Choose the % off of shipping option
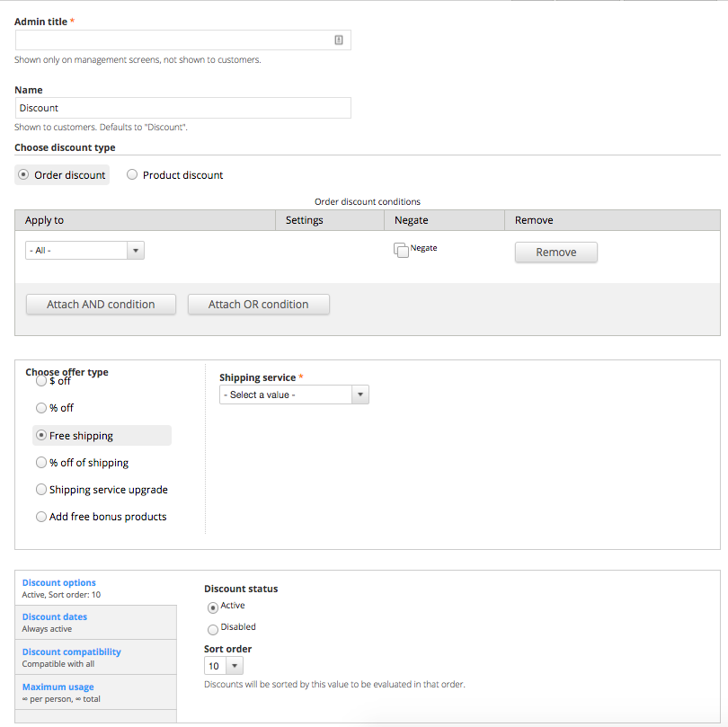Screen dimensions: 728x727 41,463
